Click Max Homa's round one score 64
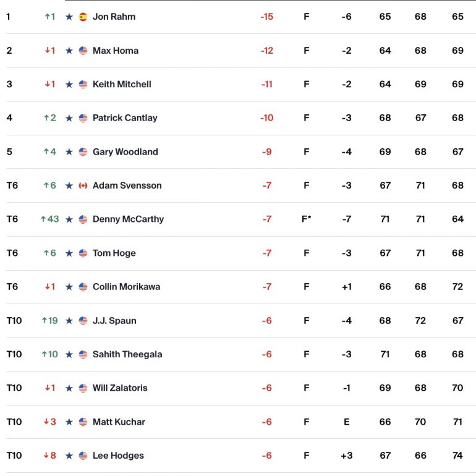The height and width of the screenshot is (476, 476). click(385, 51)
